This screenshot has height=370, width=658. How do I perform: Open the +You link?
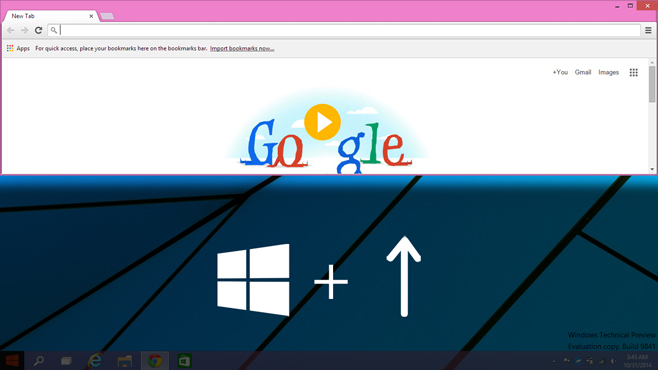click(560, 72)
